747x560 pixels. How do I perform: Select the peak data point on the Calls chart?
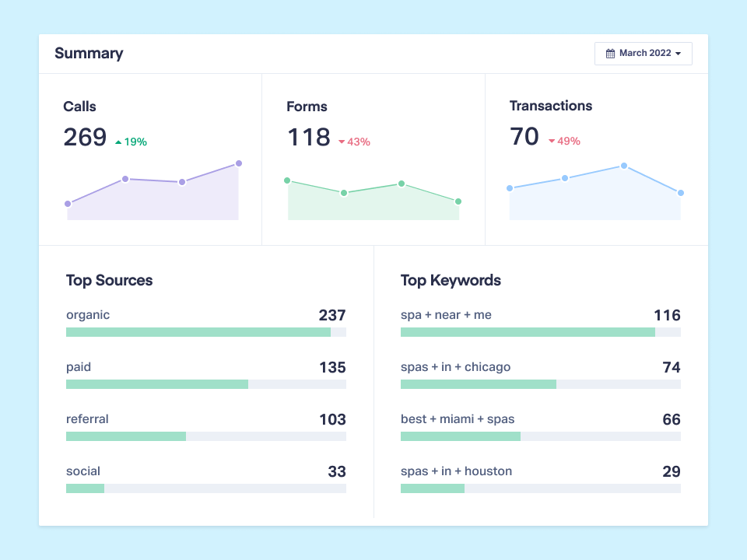click(237, 163)
